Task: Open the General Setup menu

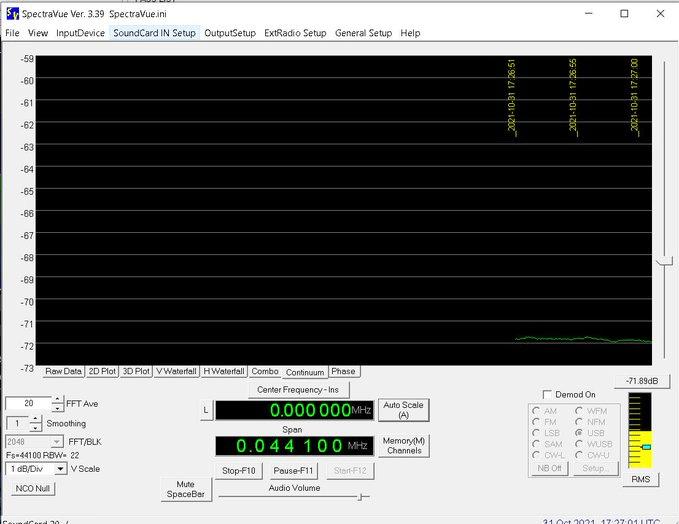Action: click(363, 33)
